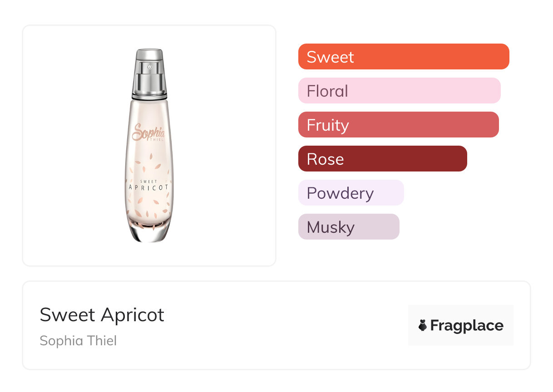Click the Fragplace wordmark text
Screen dimensions: 553x392
click(x=467, y=326)
